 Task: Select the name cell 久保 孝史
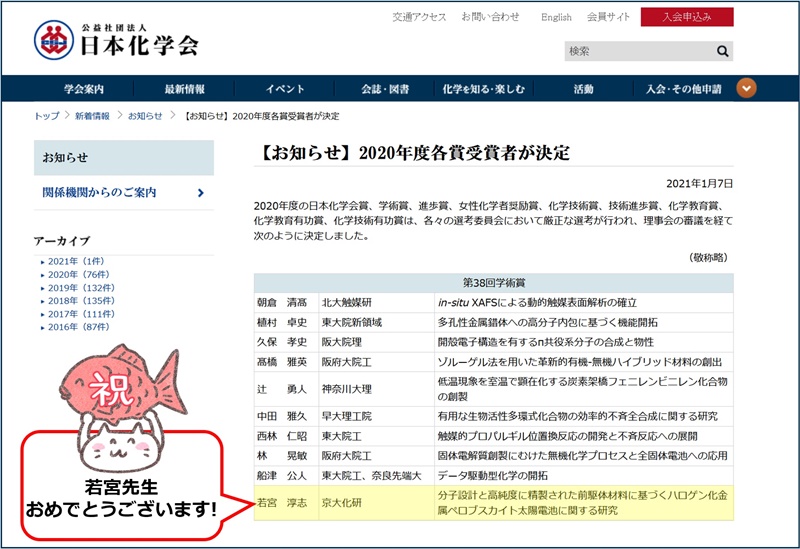click(287, 342)
